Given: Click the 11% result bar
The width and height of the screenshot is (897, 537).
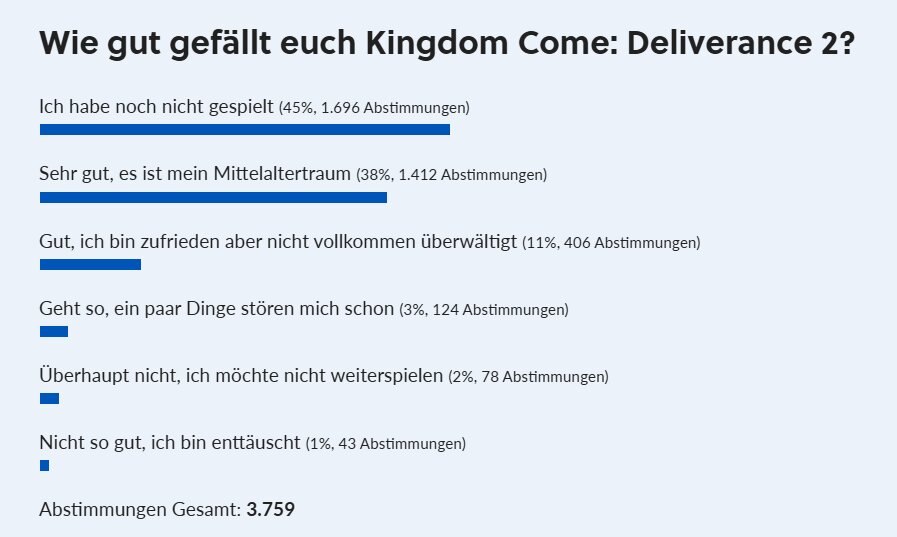Looking at the screenshot, I should pyautogui.click(x=90, y=264).
